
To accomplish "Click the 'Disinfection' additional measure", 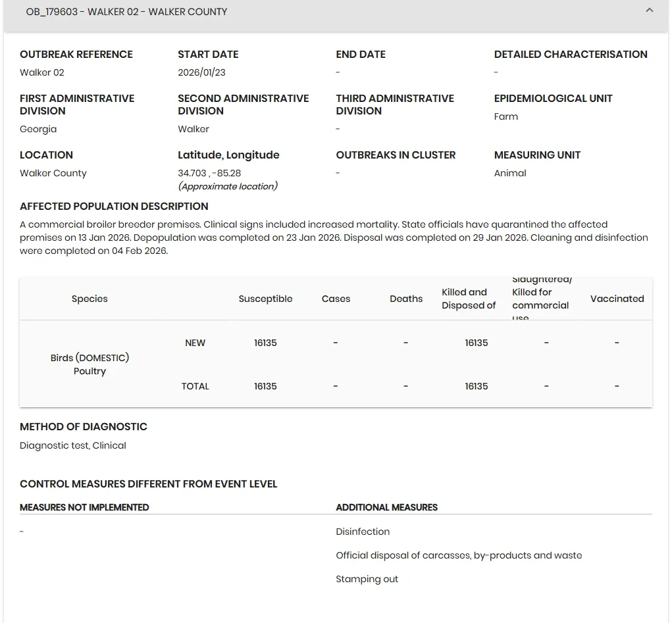I will coord(363,532).
